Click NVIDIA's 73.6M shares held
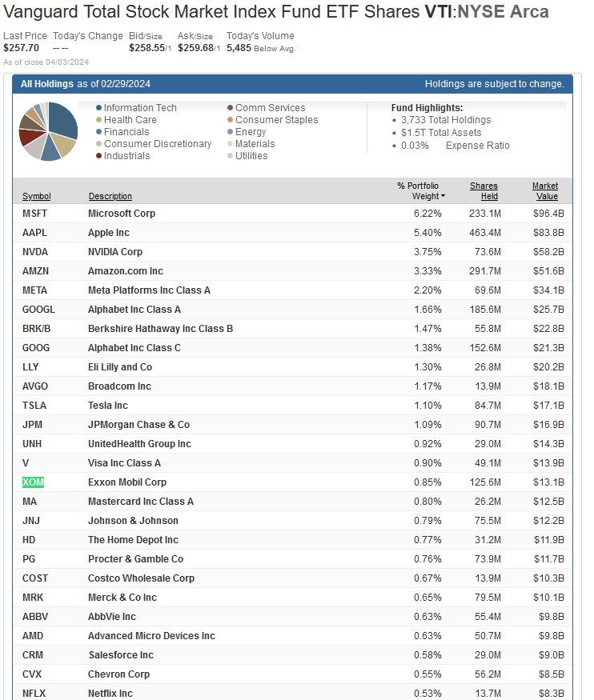Screen dimensions: 594x700 (x=488, y=252)
